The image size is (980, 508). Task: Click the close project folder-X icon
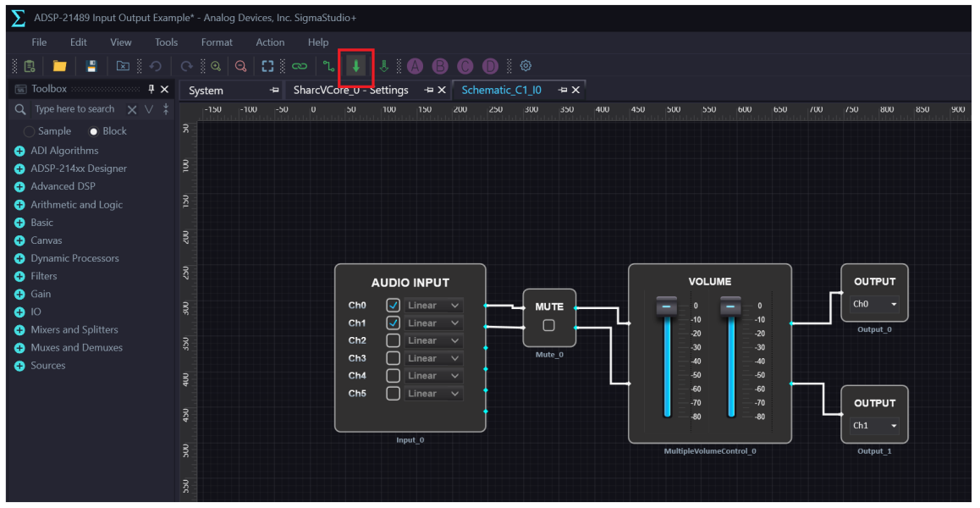[x=123, y=66]
